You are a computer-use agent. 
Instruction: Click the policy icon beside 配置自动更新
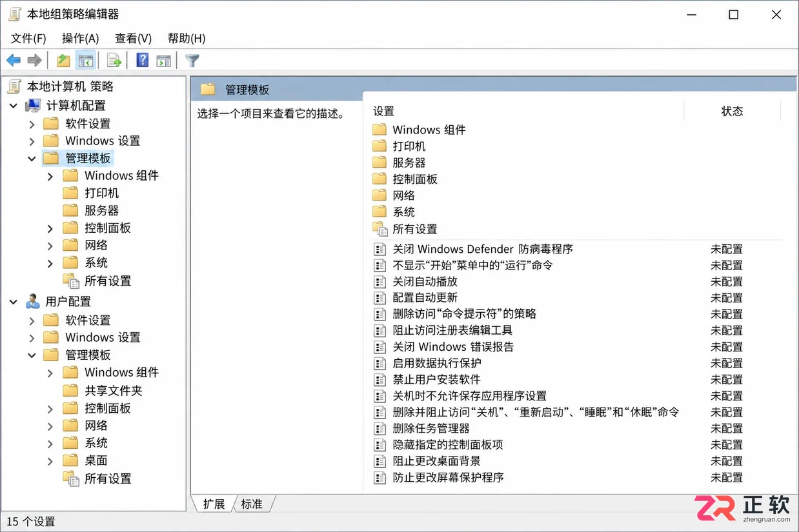380,298
